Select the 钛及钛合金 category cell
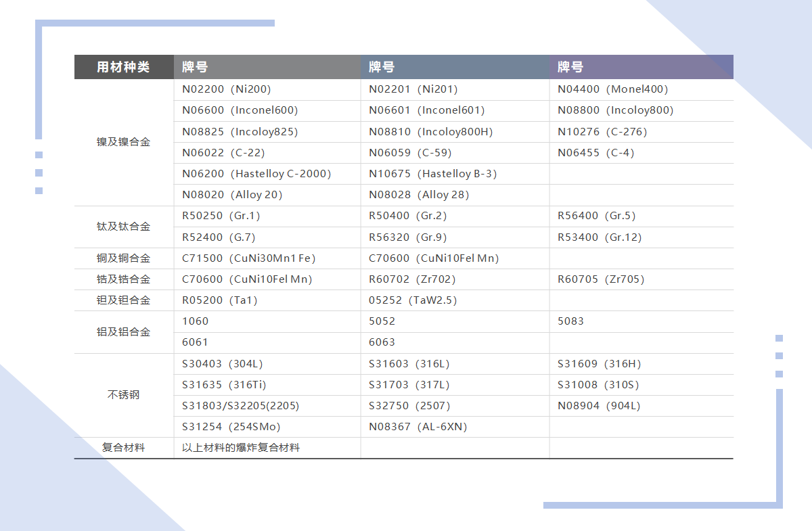Screen dimensions: 812x531 point(124,227)
